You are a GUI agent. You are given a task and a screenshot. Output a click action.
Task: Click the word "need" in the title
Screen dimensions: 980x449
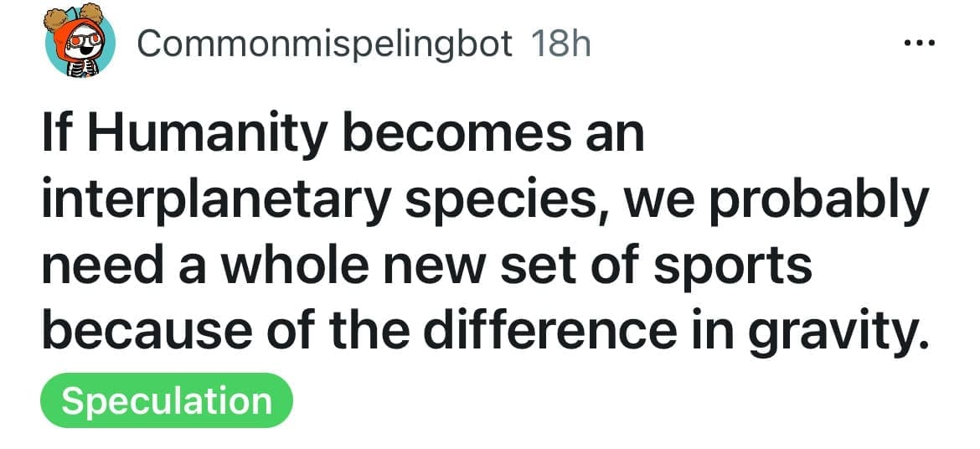point(92,266)
